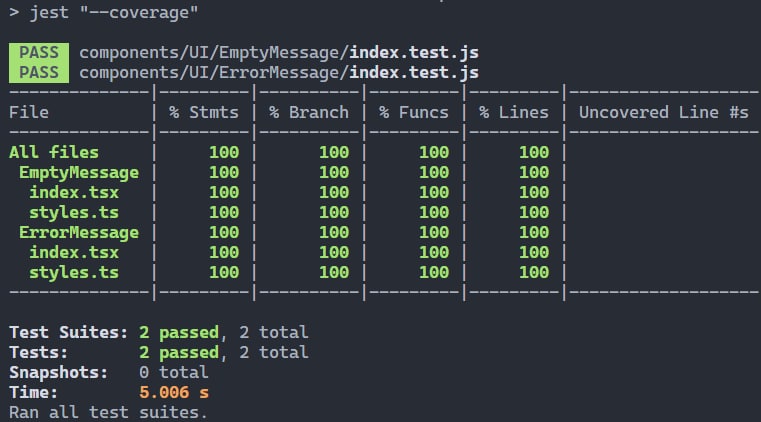
Task: Click components/UI/ErrorMessage/index.test.js path
Action: pyautogui.click(x=279, y=73)
